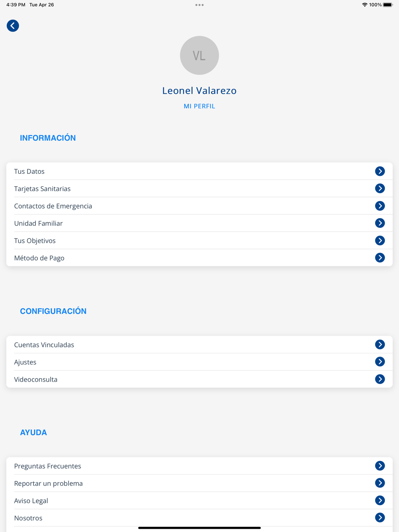The height and width of the screenshot is (532, 399).
Task: Click the chevron next to Tarjetas Sanitarias
Action: (x=380, y=188)
